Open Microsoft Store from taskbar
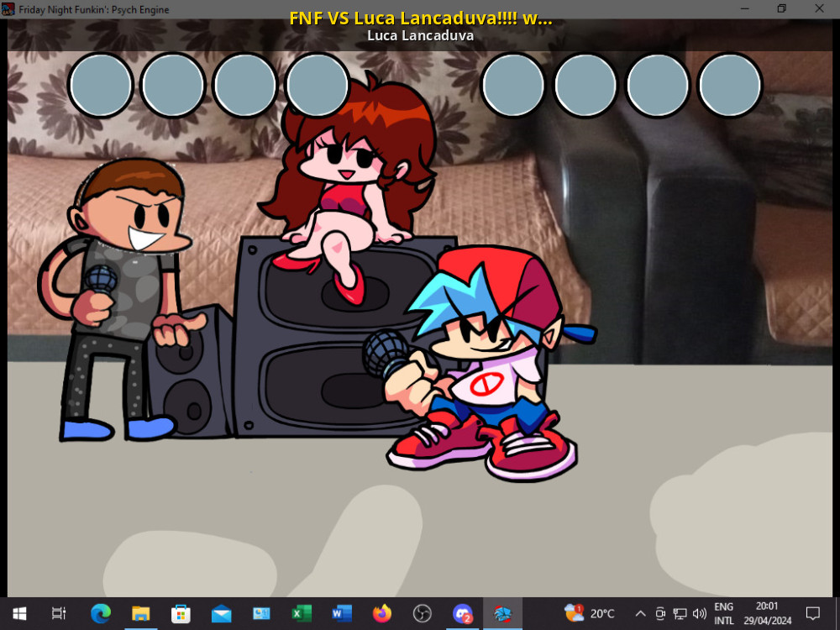The height and width of the screenshot is (630, 840). (181, 614)
